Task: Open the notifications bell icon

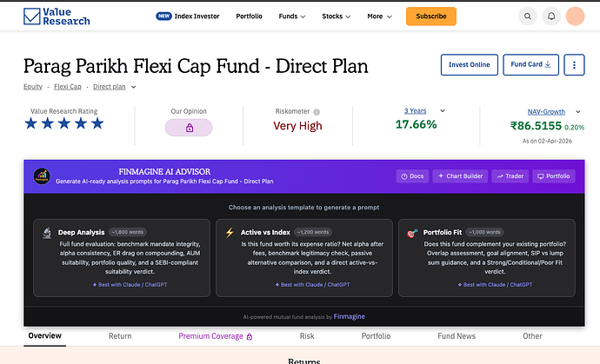Action: coord(551,17)
